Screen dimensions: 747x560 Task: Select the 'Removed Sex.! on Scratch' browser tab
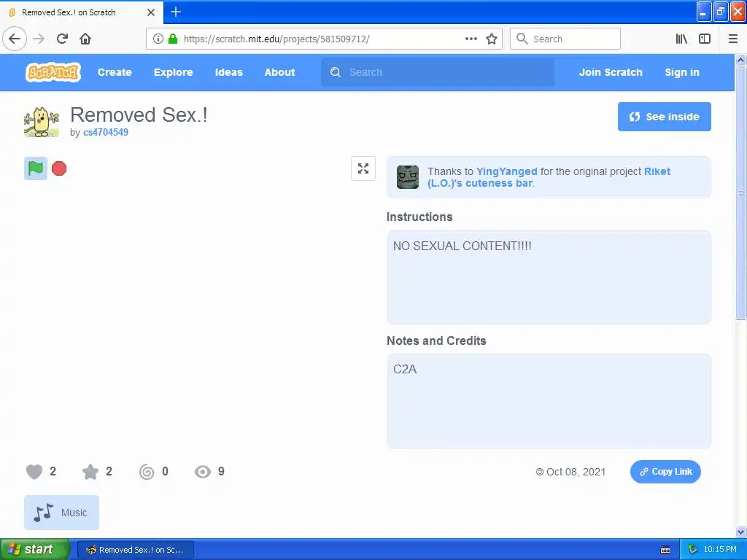[82, 12]
